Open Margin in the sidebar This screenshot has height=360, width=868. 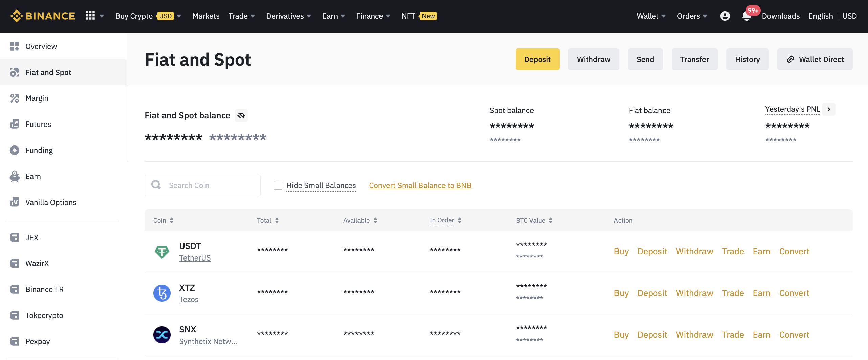click(37, 98)
